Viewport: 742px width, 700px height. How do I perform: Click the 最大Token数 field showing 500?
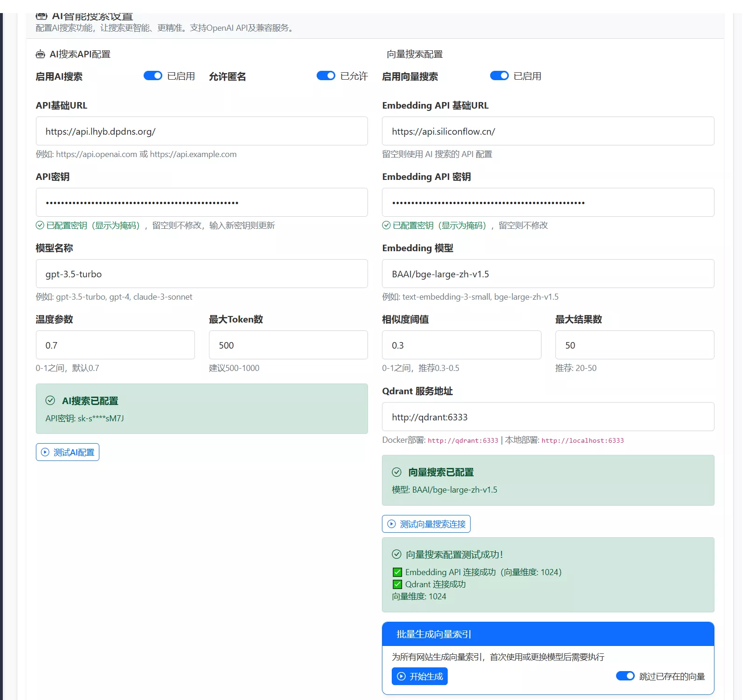(x=288, y=345)
